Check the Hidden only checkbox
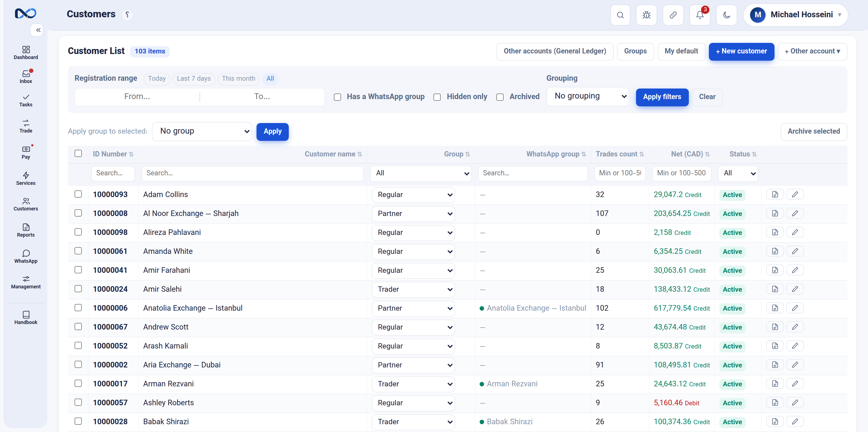868x432 pixels. (x=437, y=97)
